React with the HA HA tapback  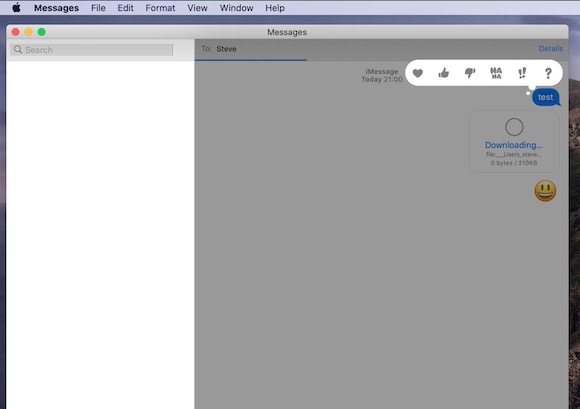click(x=496, y=73)
